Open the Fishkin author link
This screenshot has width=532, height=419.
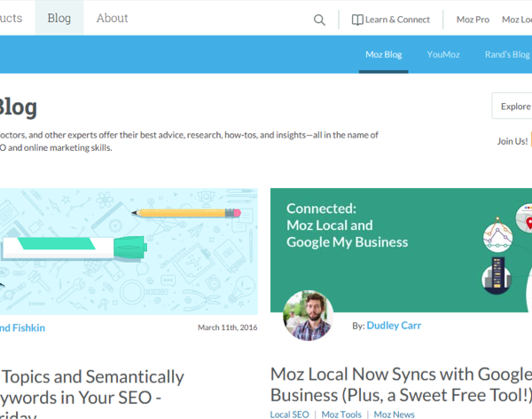(22, 328)
